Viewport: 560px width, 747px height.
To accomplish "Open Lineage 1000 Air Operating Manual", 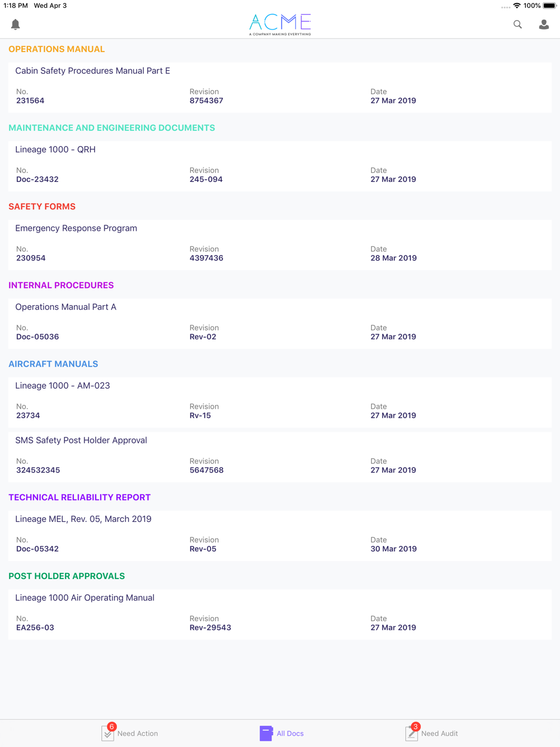I will 85,598.
